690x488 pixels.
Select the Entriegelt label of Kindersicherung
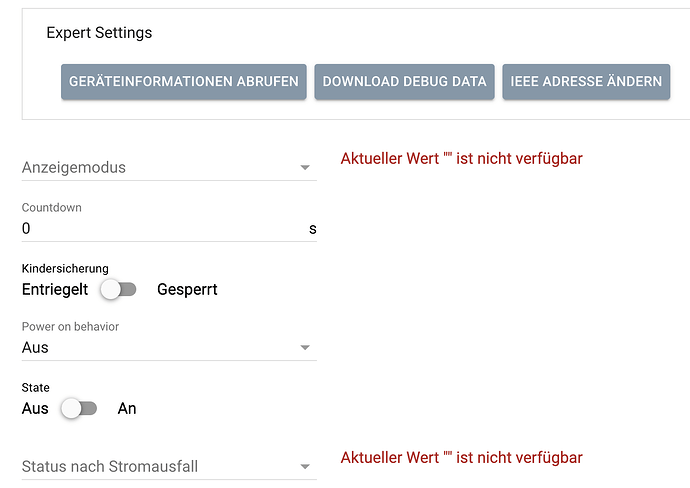55,290
